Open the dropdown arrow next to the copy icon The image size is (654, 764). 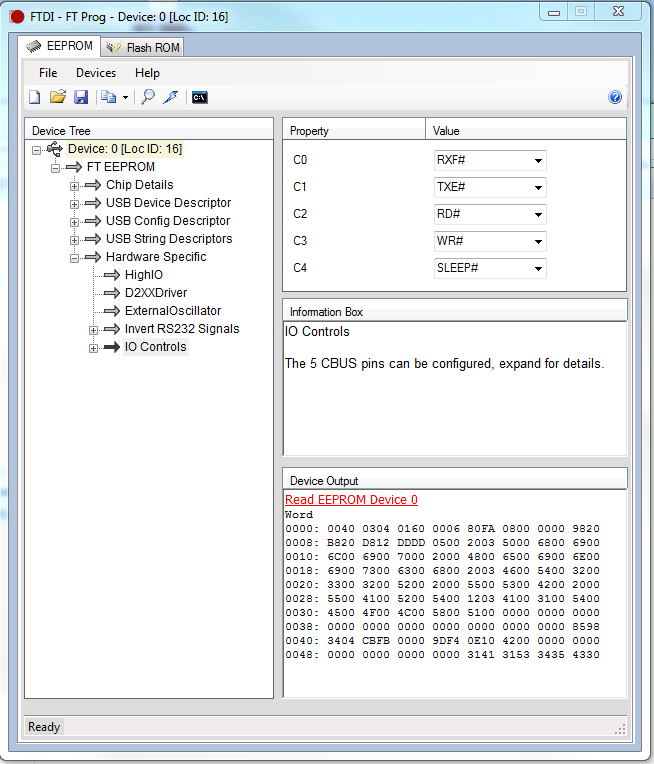(125, 98)
